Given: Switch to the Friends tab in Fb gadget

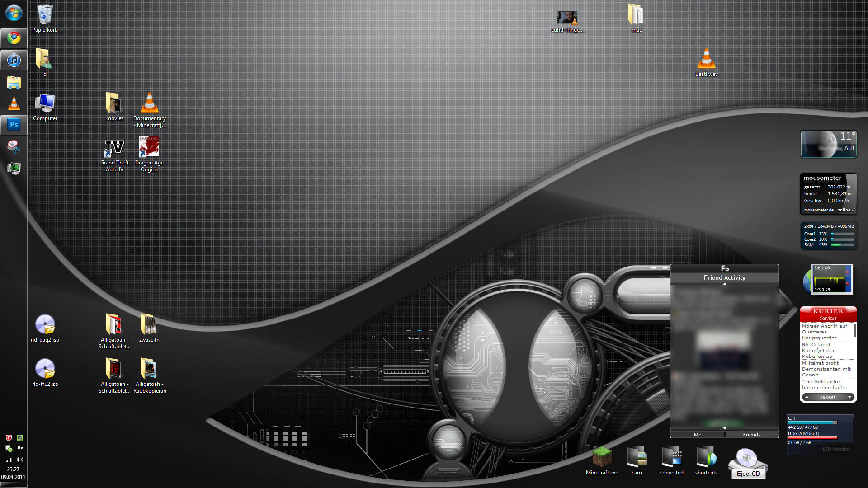Looking at the screenshot, I should [751, 435].
